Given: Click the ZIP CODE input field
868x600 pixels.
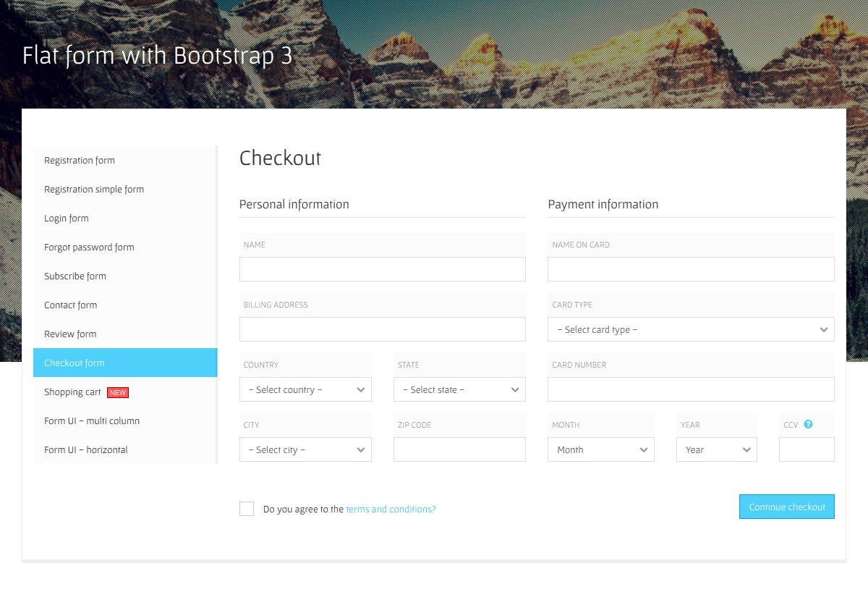Looking at the screenshot, I should point(459,449).
